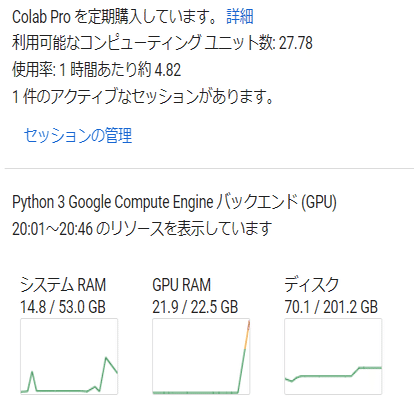Click the 21.9 / 22.5 GB value

coord(195,307)
